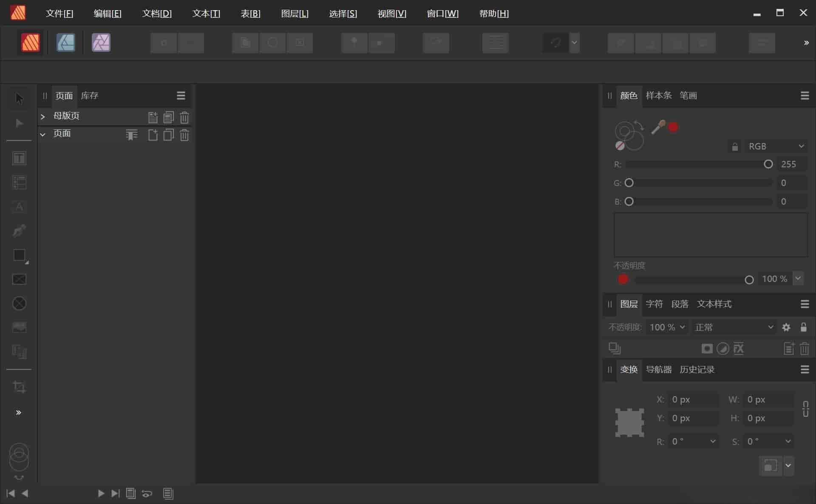Viewport: 816px width, 504px height.
Task: Select the Picture Frame Ellipse tool
Action: coord(19,304)
